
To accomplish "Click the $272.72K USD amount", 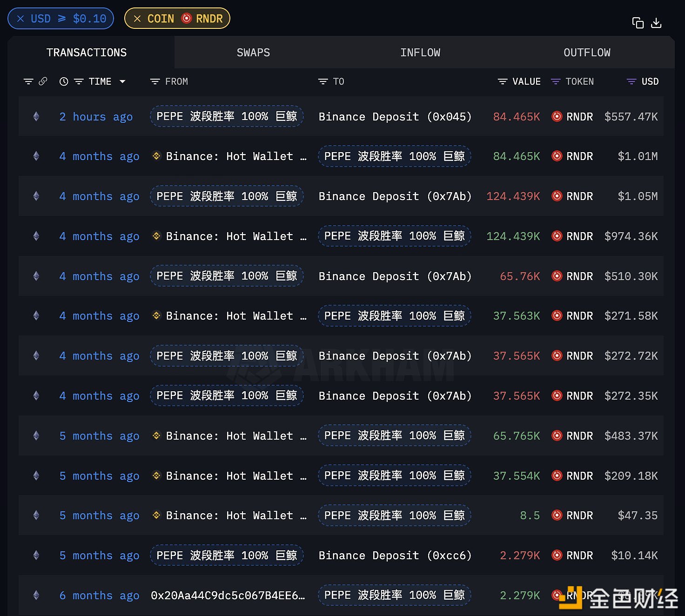I will (631, 356).
